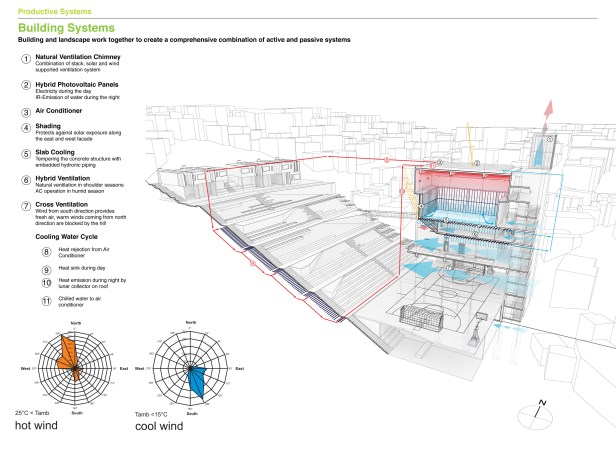Image resolution: width=616 pixels, height=461 pixels.
Task: Select the Cooling Water Cycle heading
Action: [x=68, y=237]
